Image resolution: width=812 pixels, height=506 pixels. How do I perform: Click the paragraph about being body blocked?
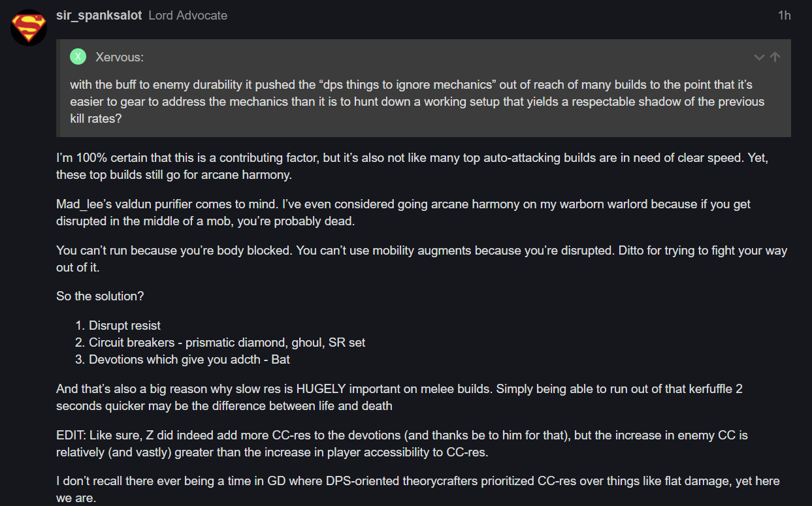[x=421, y=259]
